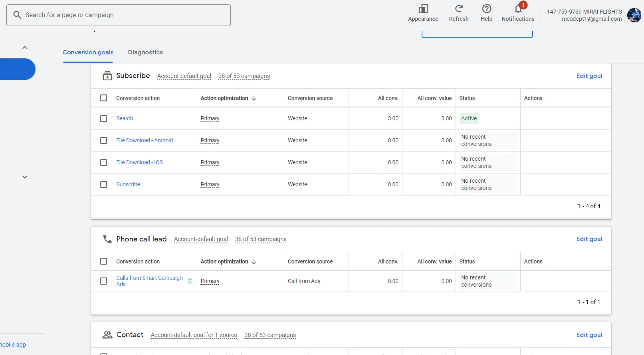Click the Refresh icon
This screenshot has width=644, height=355.
click(459, 9)
